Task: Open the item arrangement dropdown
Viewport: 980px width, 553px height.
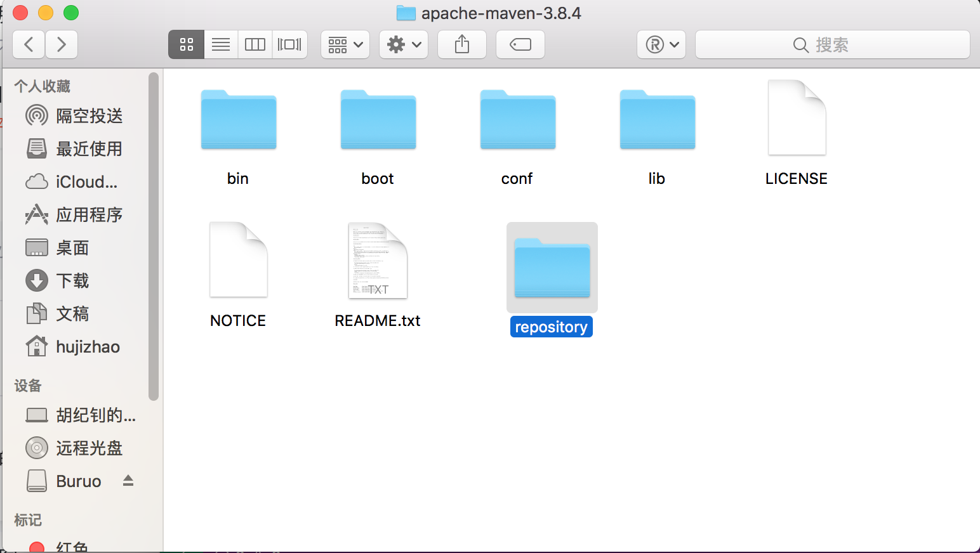Action: (345, 44)
